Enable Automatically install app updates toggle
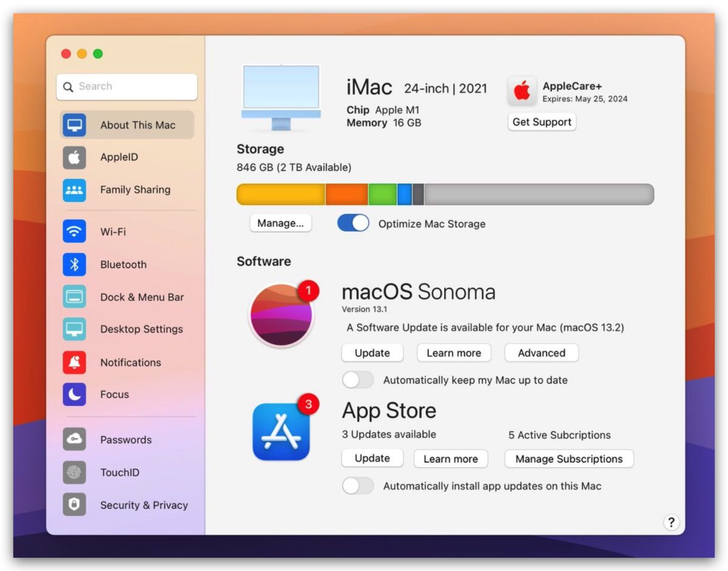The image size is (728, 571). pos(358,485)
